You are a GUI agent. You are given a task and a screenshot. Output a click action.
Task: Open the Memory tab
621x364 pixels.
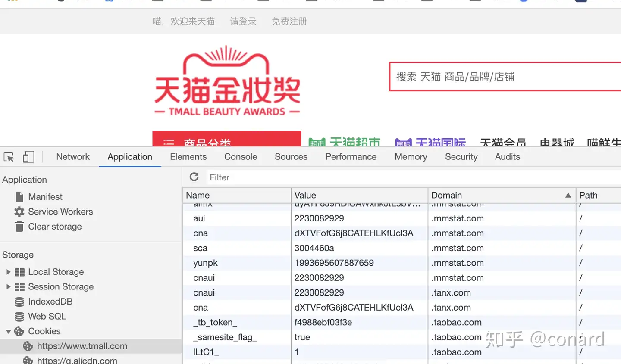pos(411,157)
